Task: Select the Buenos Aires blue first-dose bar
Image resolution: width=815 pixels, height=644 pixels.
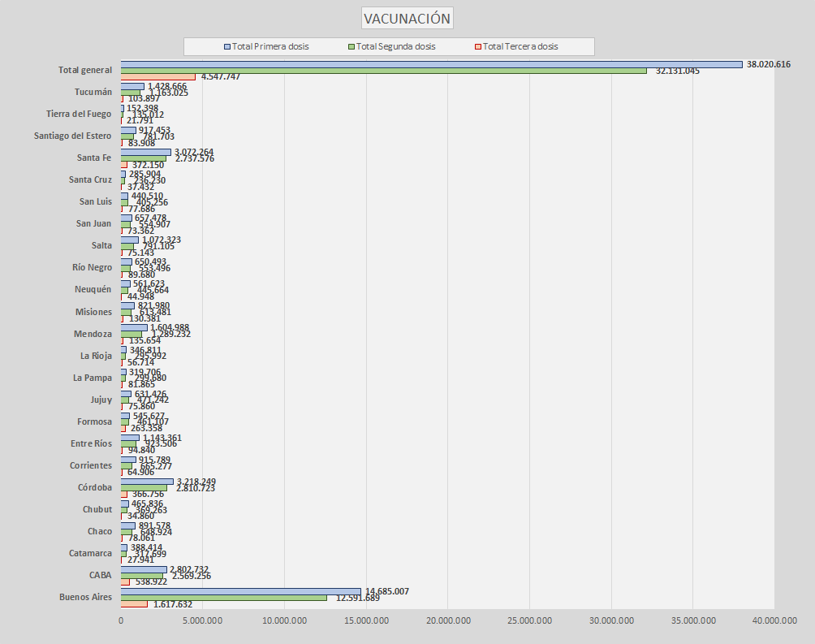Action: tap(240, 591)
